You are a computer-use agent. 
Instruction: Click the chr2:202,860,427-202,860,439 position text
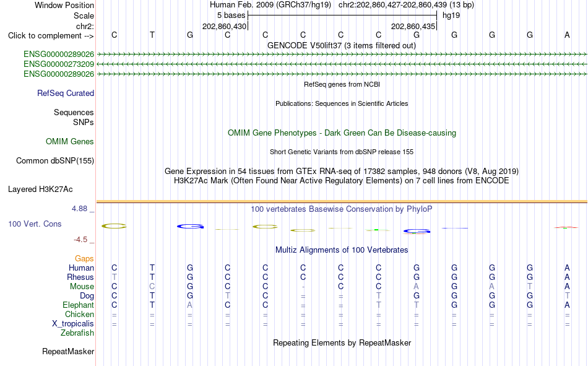(406, 5)
